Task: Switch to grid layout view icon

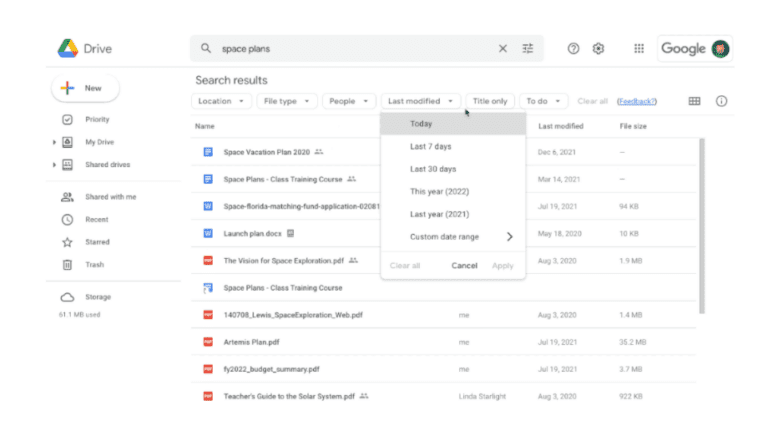Action: point(694,101)
